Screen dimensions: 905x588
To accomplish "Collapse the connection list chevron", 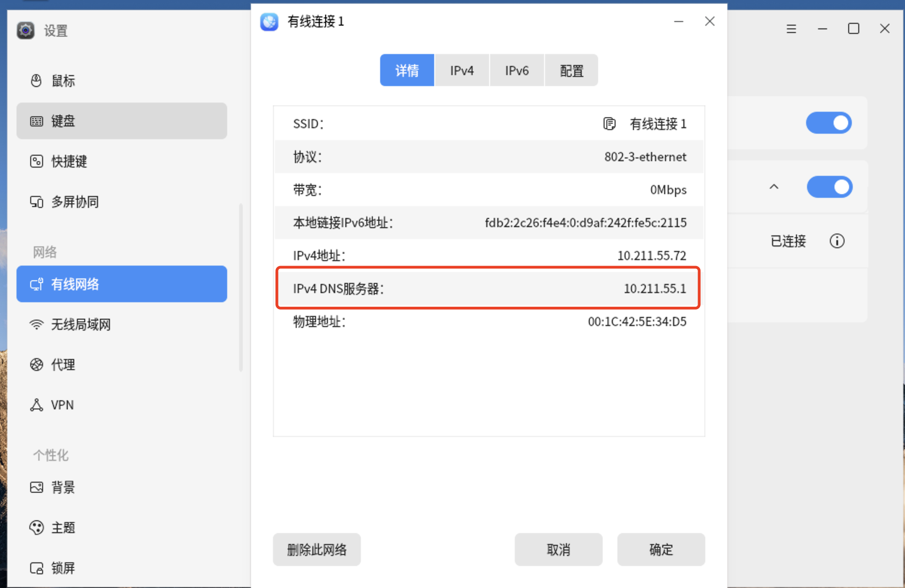I will 774,187.
